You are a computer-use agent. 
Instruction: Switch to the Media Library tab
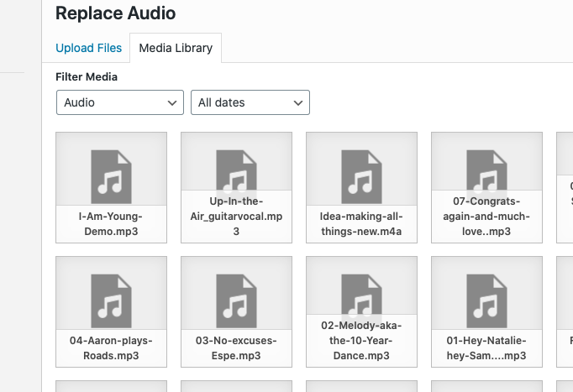[176, 48]
